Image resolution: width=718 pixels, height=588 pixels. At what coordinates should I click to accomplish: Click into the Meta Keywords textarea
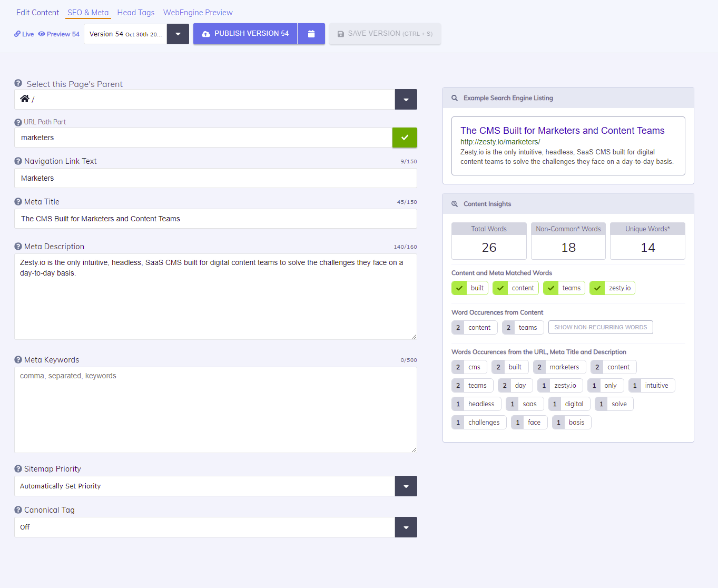tap(215, 410)
